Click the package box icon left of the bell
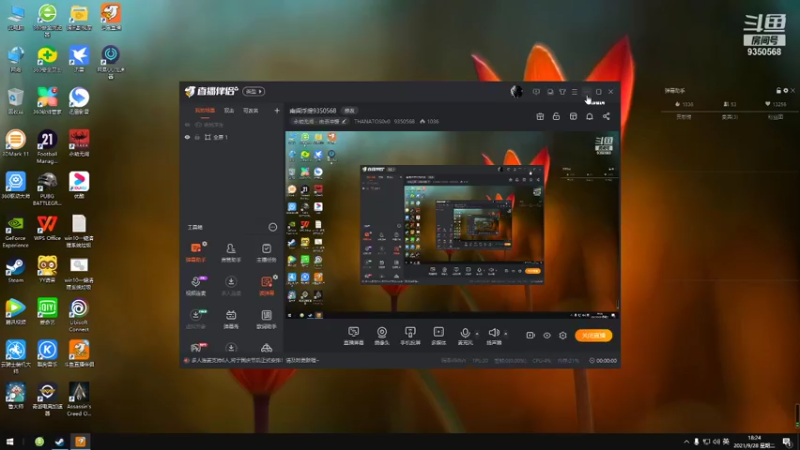 (573, 116)
